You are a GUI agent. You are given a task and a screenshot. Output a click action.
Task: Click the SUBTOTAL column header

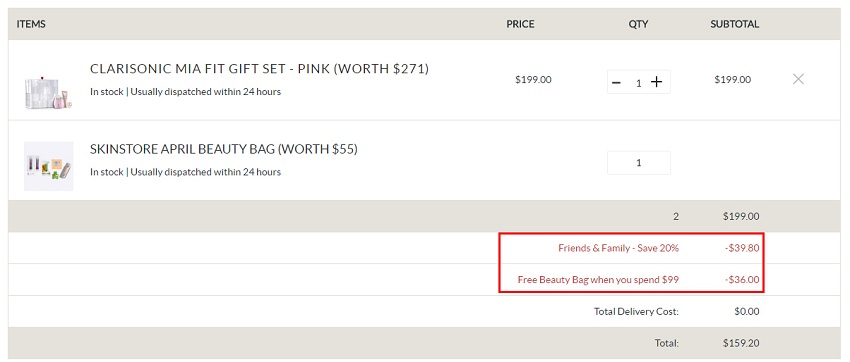(x=735, y=24)
